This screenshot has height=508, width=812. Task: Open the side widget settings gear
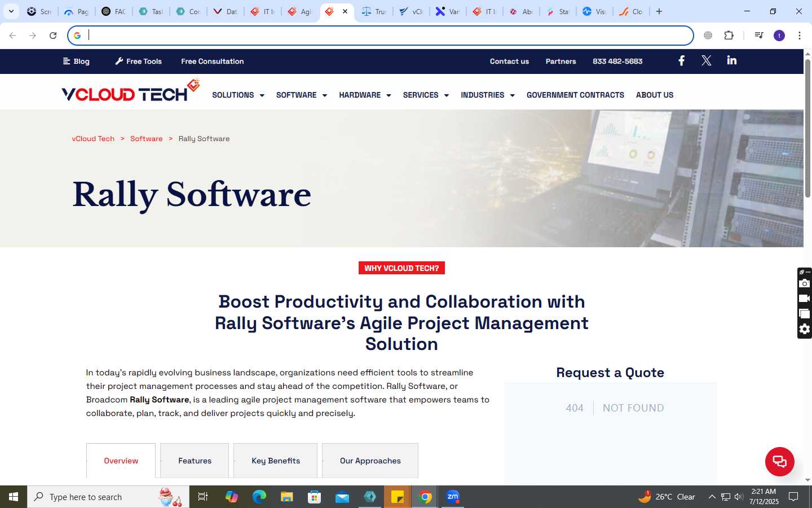click(805, 329)
